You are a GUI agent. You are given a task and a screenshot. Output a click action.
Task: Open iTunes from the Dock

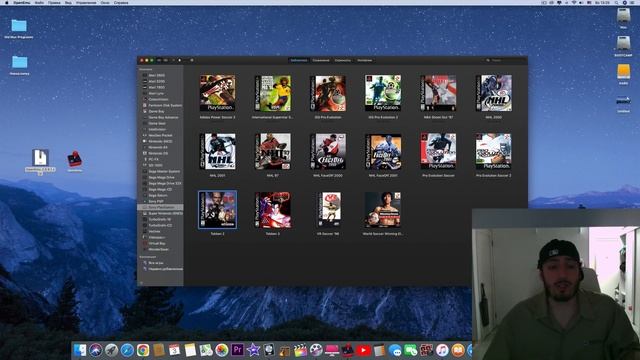[442, 350]
